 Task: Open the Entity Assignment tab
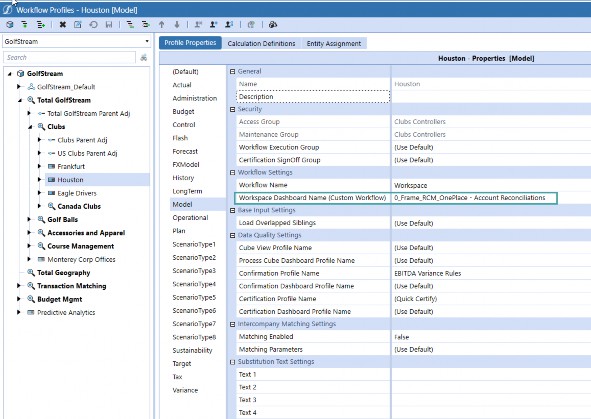click(x=334, y=43)
